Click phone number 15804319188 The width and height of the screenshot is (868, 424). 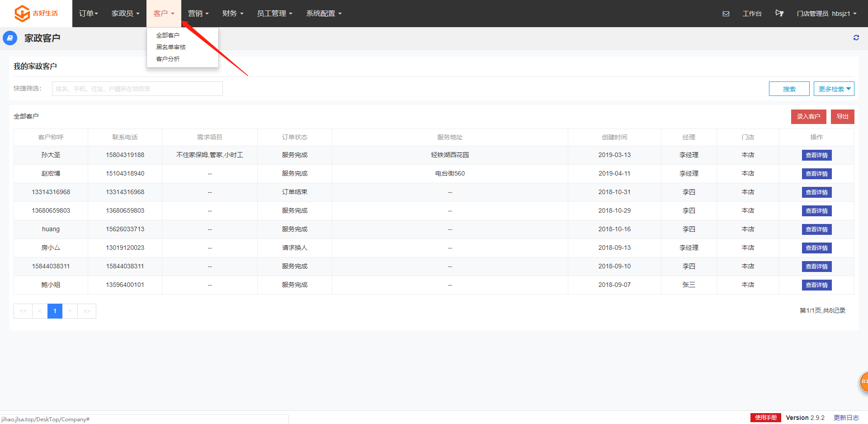point(125,155)
